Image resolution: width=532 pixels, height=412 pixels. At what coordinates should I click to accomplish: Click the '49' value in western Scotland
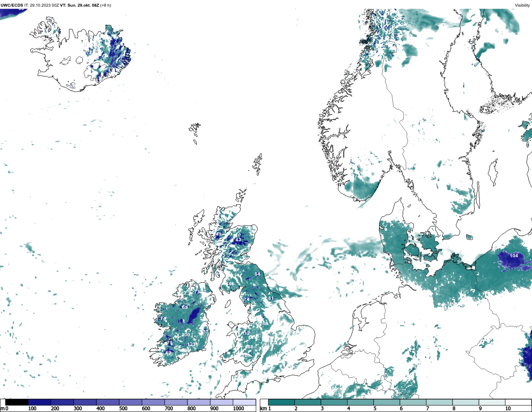(219, 234)
